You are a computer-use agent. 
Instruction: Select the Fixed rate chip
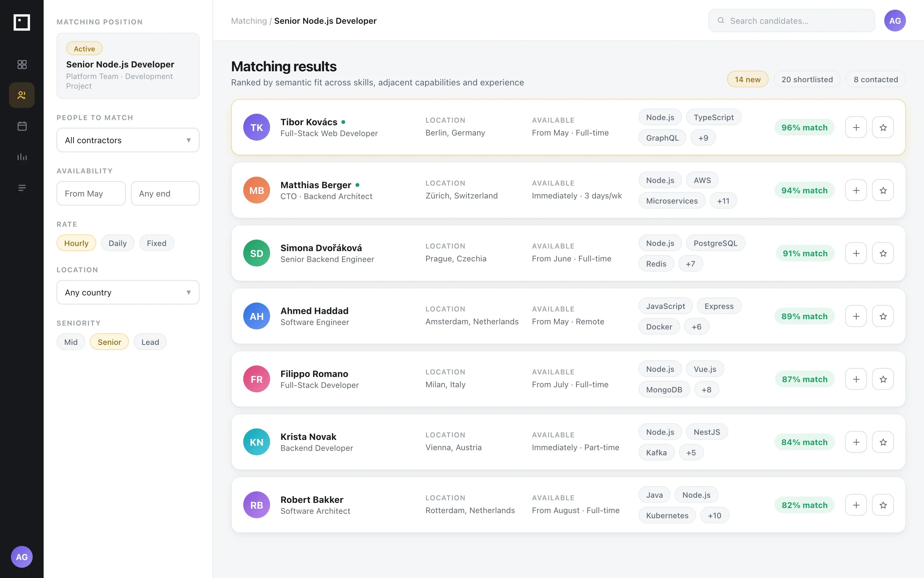(157, 243)
